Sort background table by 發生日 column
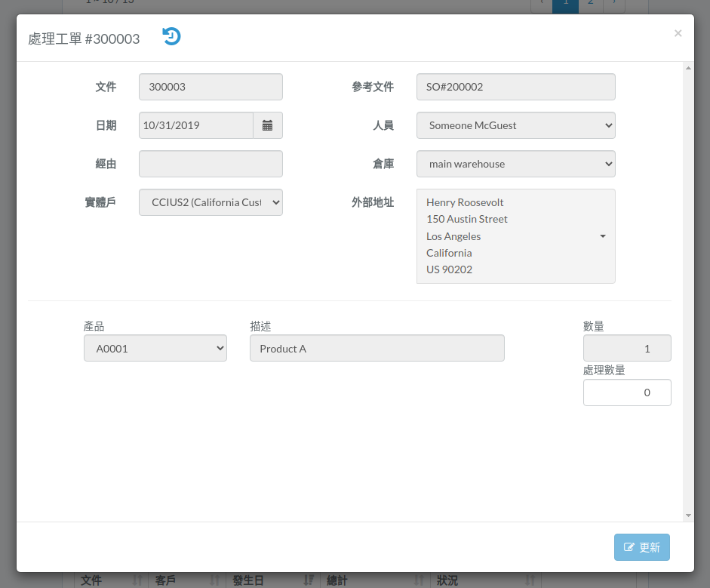Image resolution: width=710 pixels, height=588 pixels. (x=273, y=580)
